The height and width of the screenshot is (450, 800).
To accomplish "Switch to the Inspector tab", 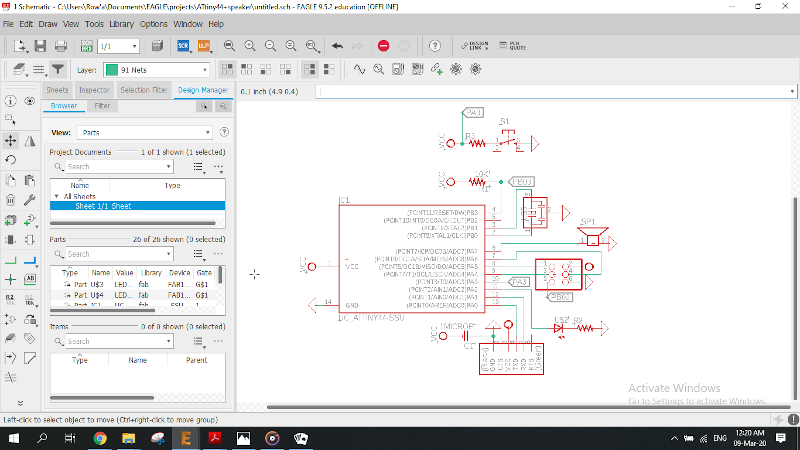I will pos(94,90).
